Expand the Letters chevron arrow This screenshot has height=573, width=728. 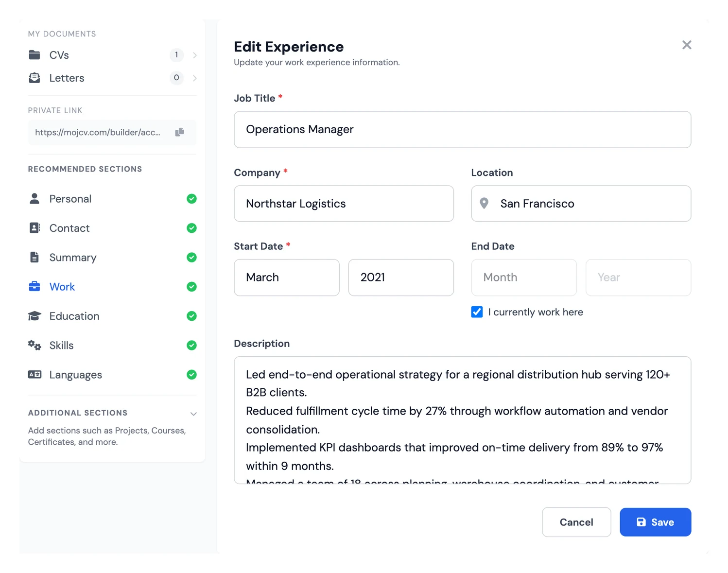[195, 78]
